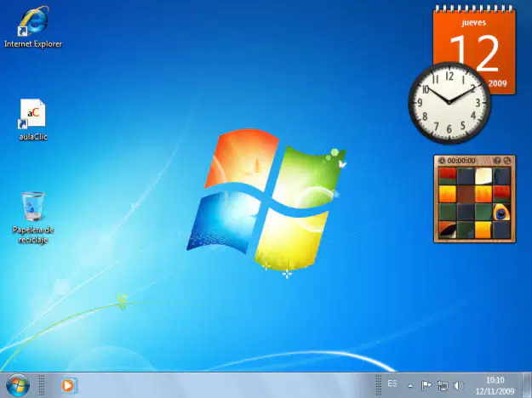The height and width of the screenshot is (398, 532).
Task: Open the ES language selector
Action: coord(392,384)
